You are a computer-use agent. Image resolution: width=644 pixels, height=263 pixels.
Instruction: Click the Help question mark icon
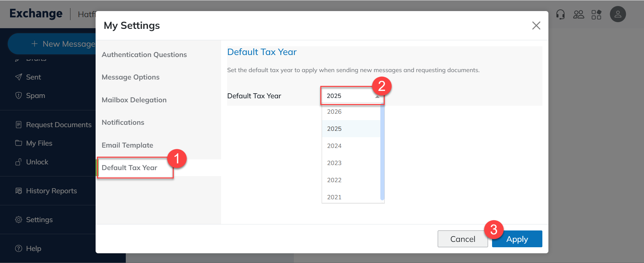(19, 248)
